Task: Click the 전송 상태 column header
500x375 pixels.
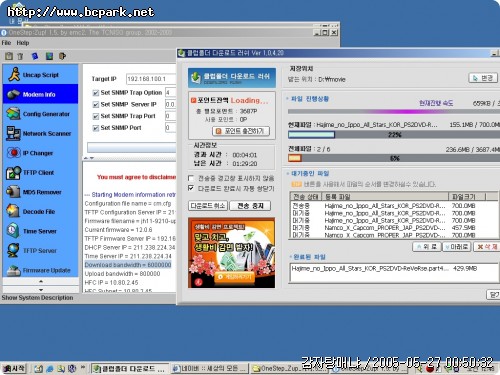Action: coord(306,196)
